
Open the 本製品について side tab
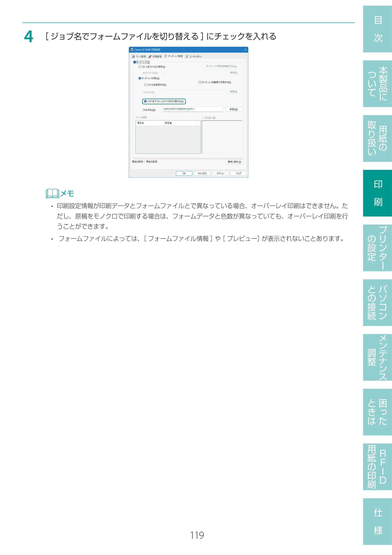click(377, 84)
